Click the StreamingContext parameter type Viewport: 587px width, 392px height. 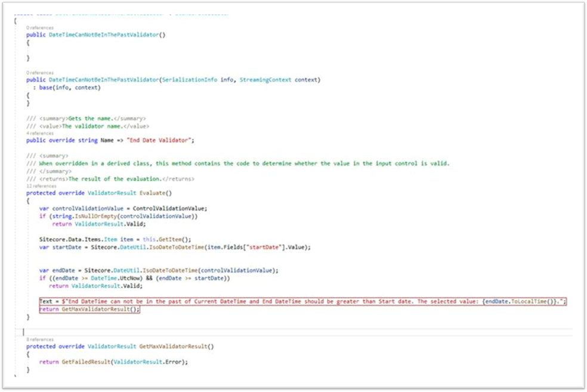(x=265, y=80)
